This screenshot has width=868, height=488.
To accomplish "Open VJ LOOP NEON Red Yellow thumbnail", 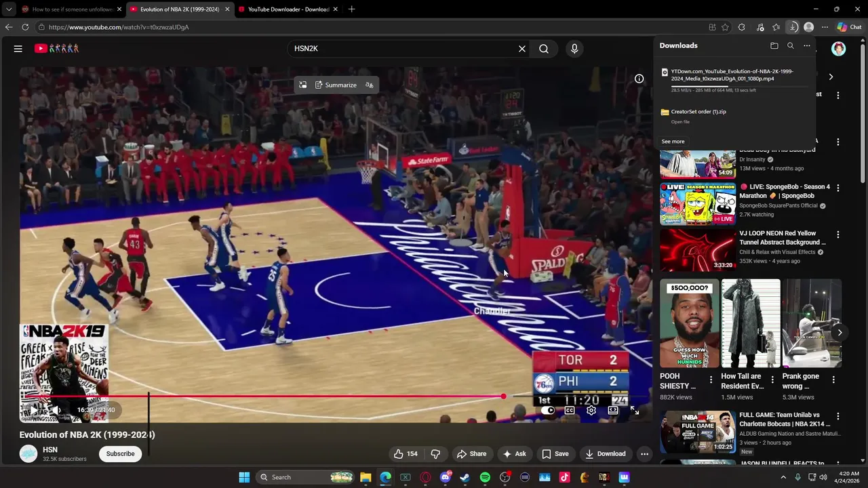I will (x=698, y=250).
